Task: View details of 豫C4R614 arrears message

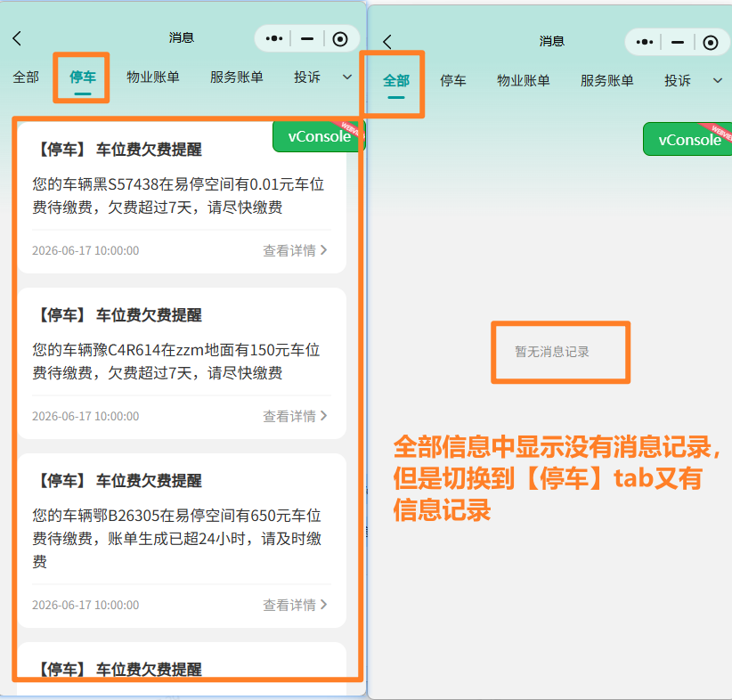Action: 295,416
